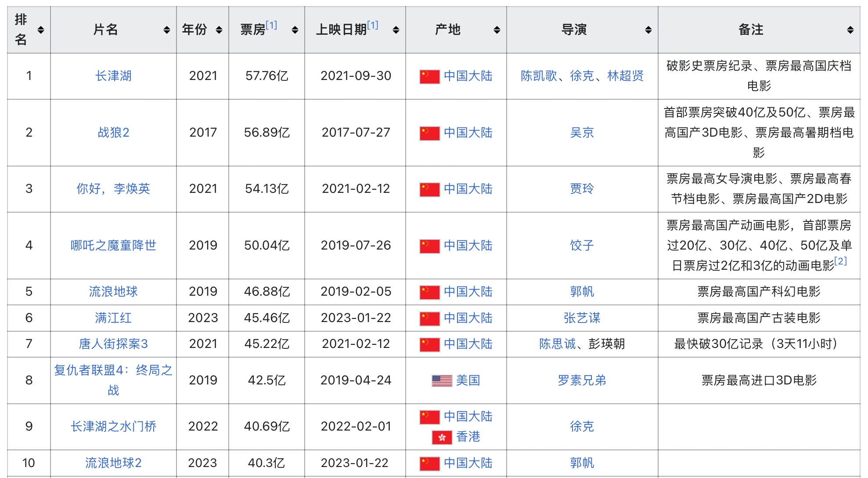Image resolution: width=868 pixels, height=478 pixels.
Task: Open the 流浪地球2 film link
Action: point(113,463)
